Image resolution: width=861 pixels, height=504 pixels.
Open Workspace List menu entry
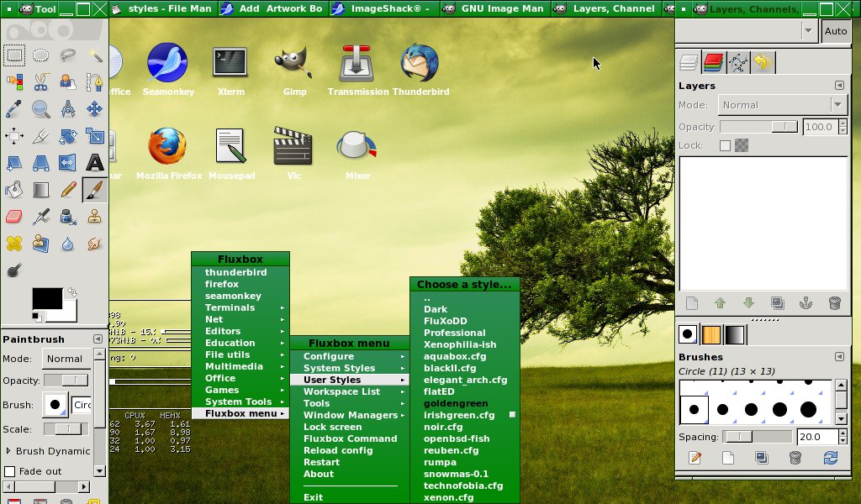350,391
